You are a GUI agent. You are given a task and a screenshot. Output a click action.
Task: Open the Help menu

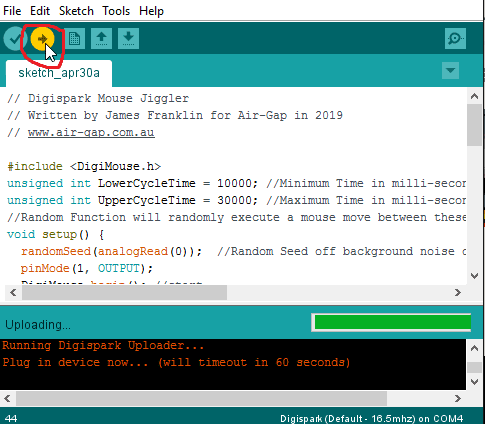(151, 11)
